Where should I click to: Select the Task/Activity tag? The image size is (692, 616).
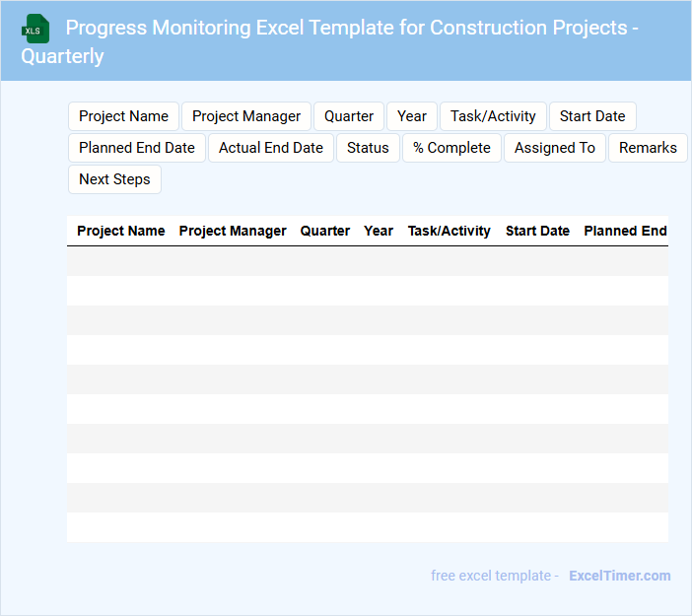tap(493, 116)
